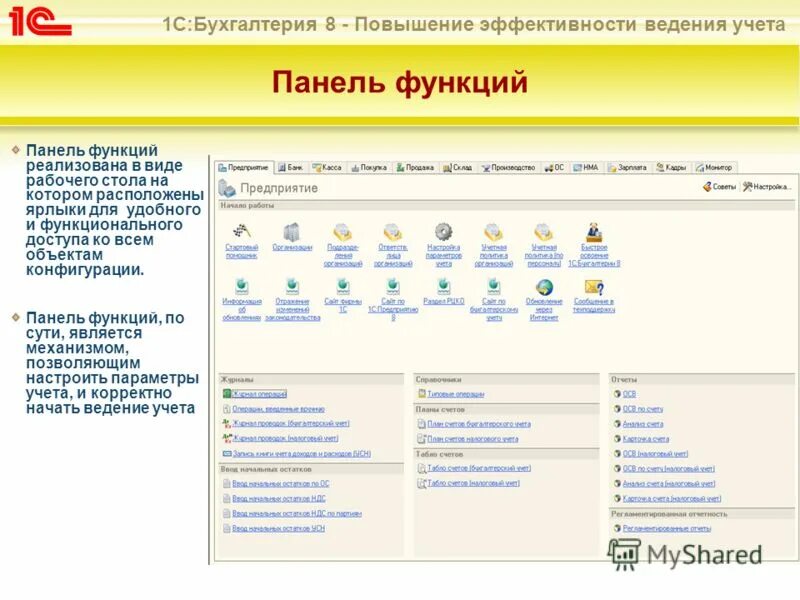Open the Типовые операции reference
Image resolution: width=800 pixels, height=600 pixels.
coord(458,392)
